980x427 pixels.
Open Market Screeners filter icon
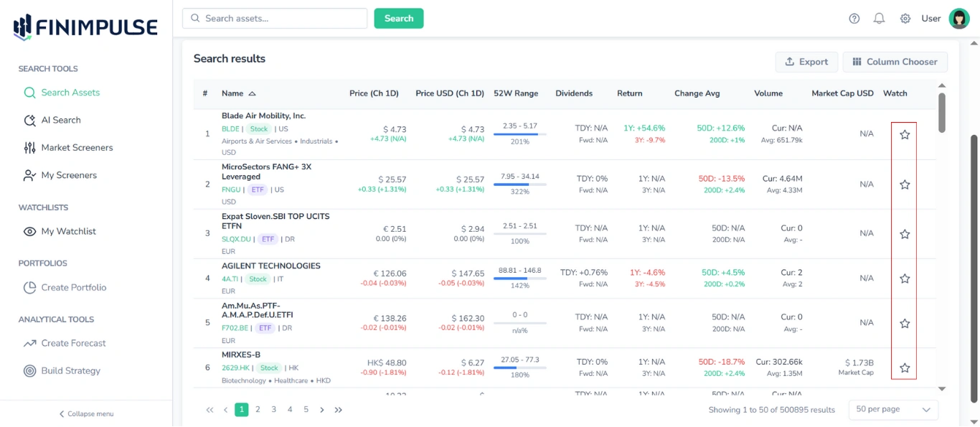coord(30,147)
